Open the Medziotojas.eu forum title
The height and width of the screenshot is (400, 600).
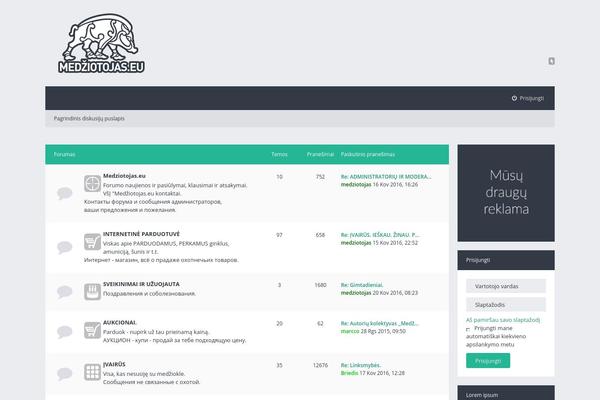(x=124, y=176)
